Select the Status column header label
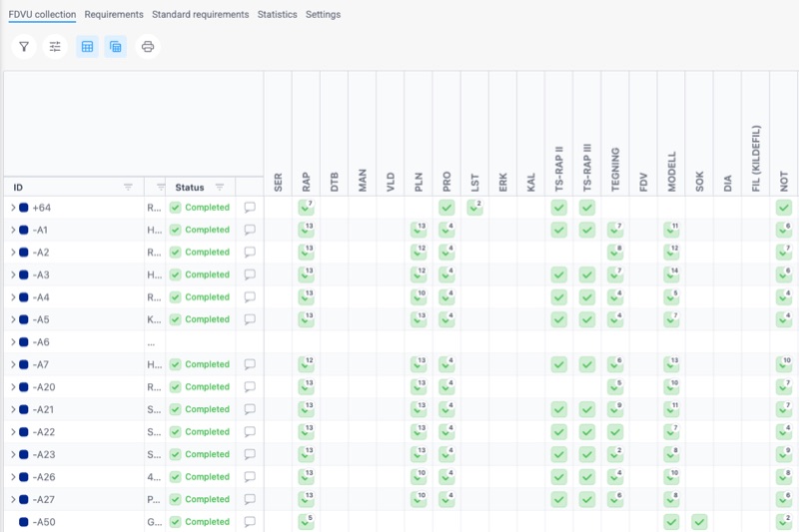Viewport: 799px width, 532px height. click(190, 188)
